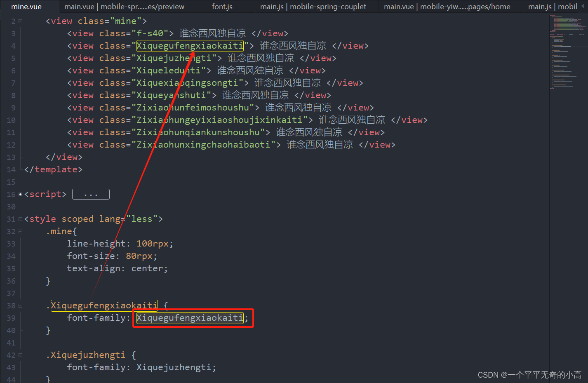The image size is (588, 383).
Task: Click the view class="mine" opening tag
Action: pos(96,21)
